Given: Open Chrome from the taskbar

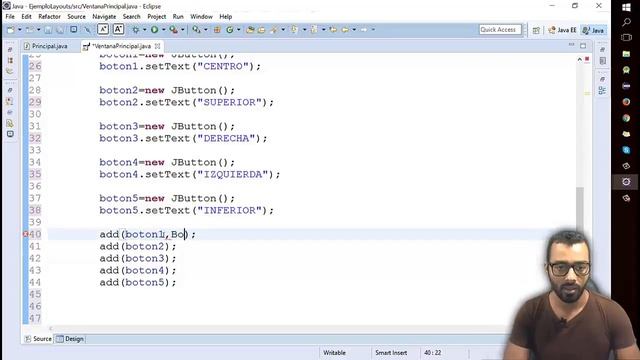Looking at the screenshot, I should 626,118.
